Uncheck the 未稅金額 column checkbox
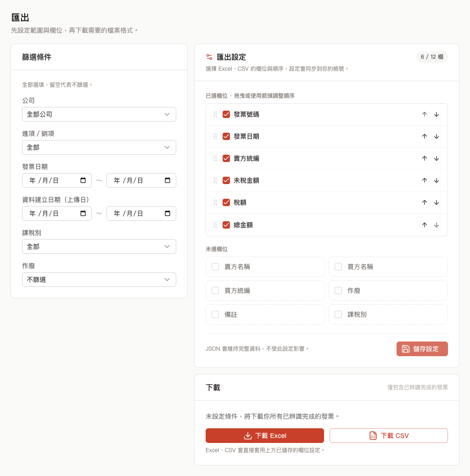 226,180
